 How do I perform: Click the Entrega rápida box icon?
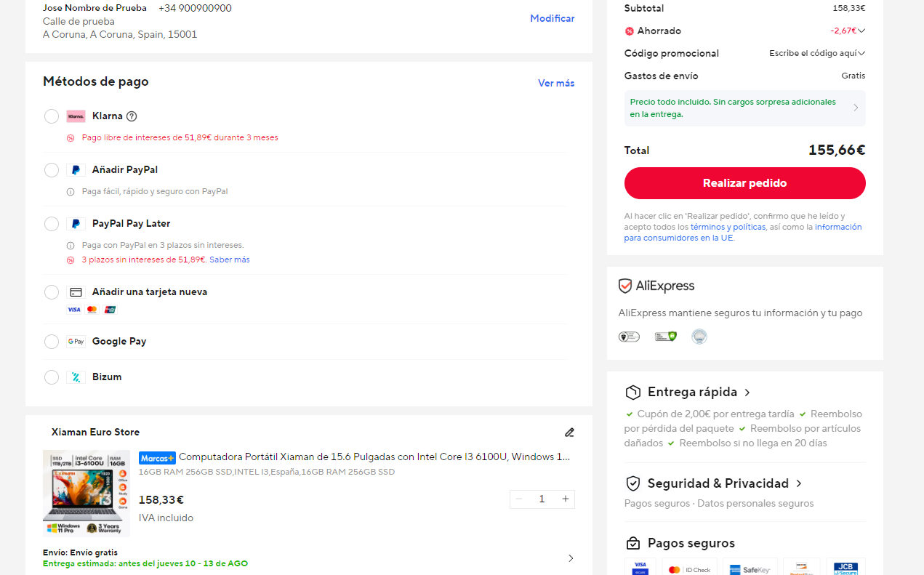[x=632, y=393]
